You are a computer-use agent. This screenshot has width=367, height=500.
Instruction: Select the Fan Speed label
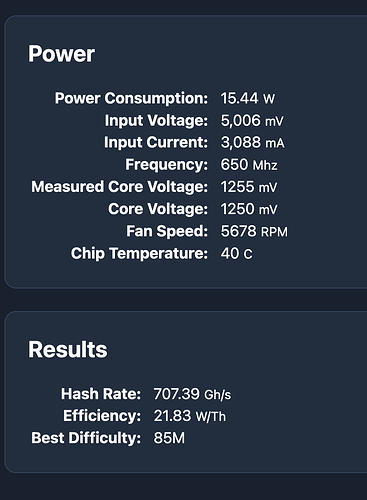[167, 231]
